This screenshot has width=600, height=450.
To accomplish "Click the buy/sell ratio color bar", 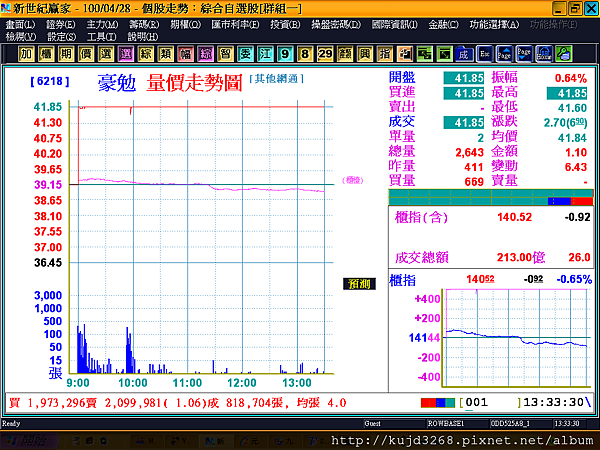I will tap(491, 197).
